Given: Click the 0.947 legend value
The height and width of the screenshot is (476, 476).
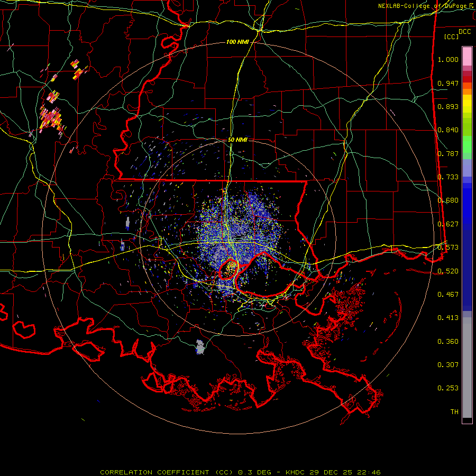Looking at the screenshot, I should [x=448, y=83].
